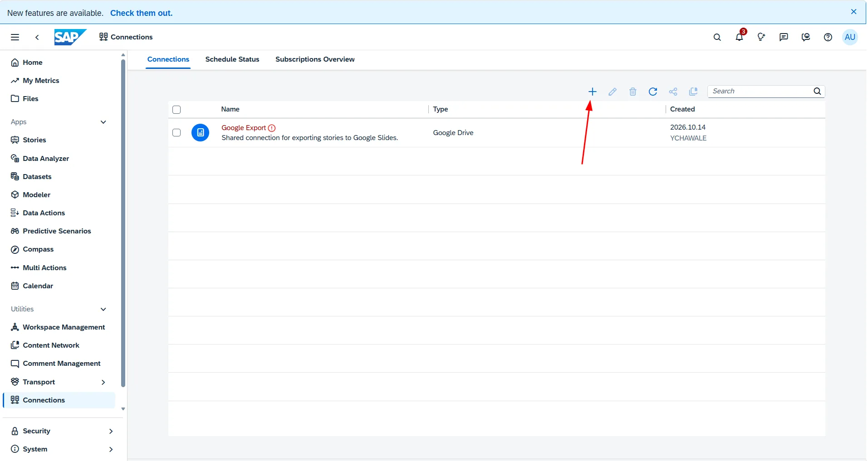The image size is (868, 461).
Task: Click the Edit connection pencil icon
Action: click(613, 92)
